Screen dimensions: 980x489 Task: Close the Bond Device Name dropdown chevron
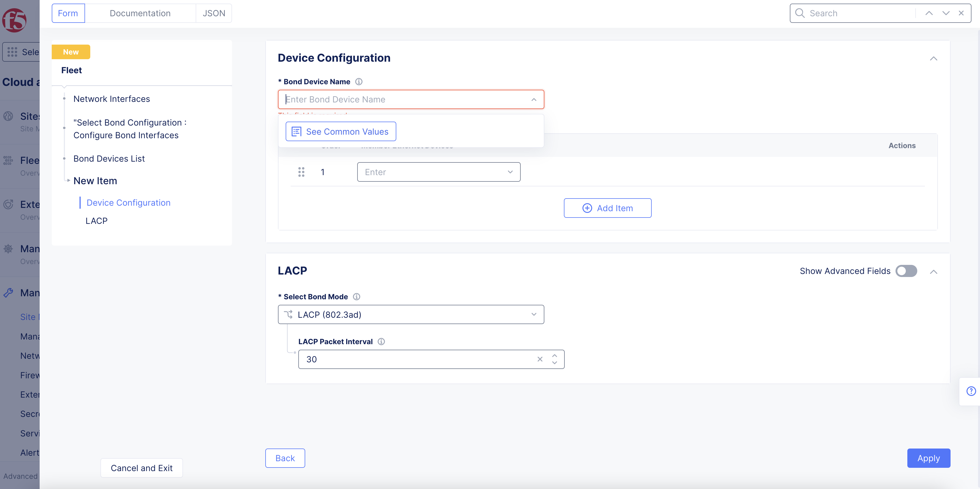[534, 99]
